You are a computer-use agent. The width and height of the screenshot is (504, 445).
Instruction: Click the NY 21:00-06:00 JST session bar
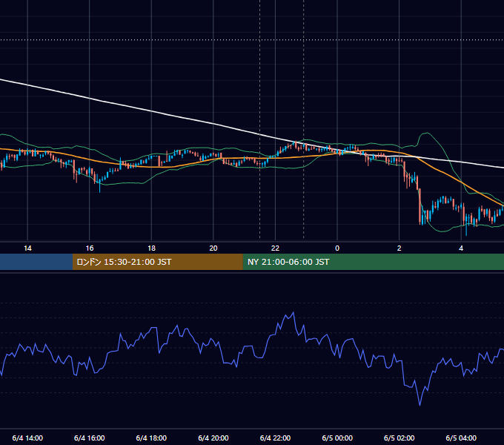[373, 262]
